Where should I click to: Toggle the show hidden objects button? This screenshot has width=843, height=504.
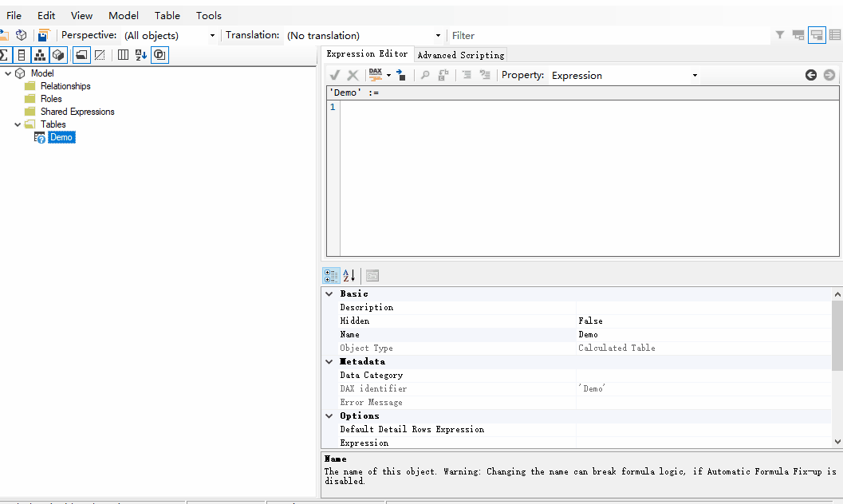point(100,55)
